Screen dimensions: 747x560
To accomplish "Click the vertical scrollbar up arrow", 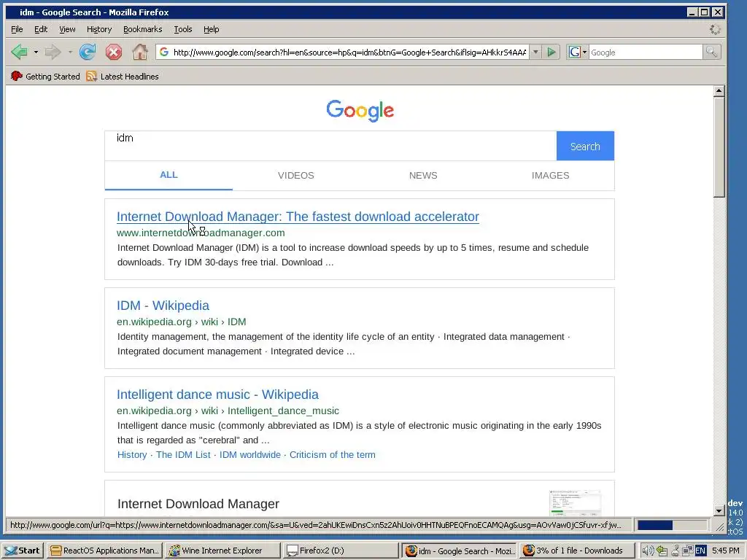I will [719, 90].
